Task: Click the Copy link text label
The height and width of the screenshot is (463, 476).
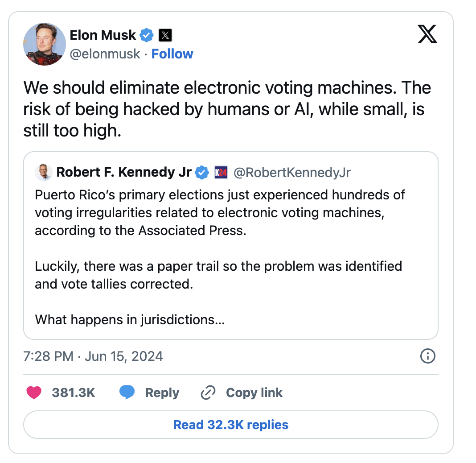Action: click(254, 393)
